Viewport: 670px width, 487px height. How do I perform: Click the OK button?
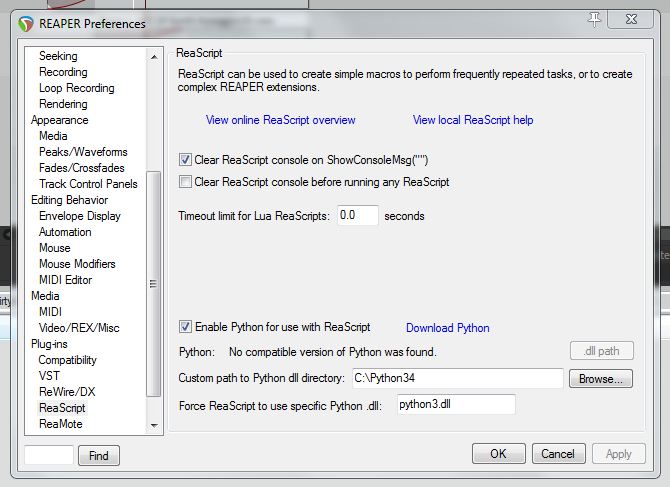[x=499, y=454]
